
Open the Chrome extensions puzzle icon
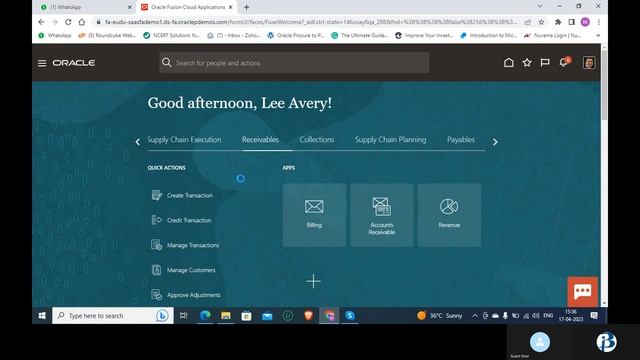coord(558,22)
